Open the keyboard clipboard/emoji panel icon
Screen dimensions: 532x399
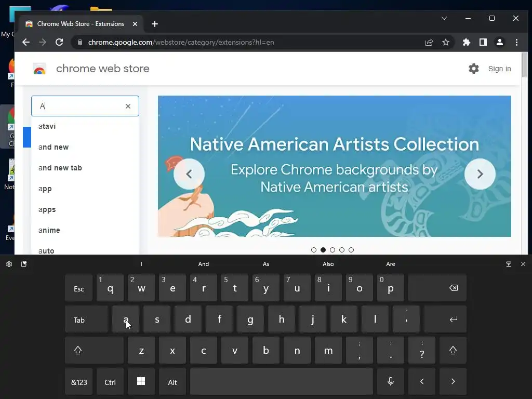coord(24,264)
